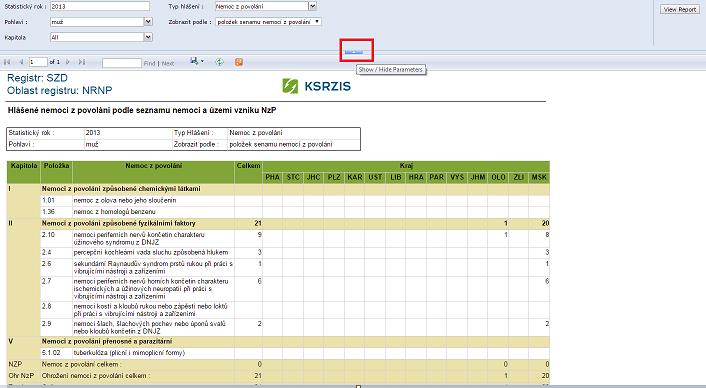Select row 2.4 percepční kochleární vada
The height and width of the screenshot is (388, 706).
[295, 253]
